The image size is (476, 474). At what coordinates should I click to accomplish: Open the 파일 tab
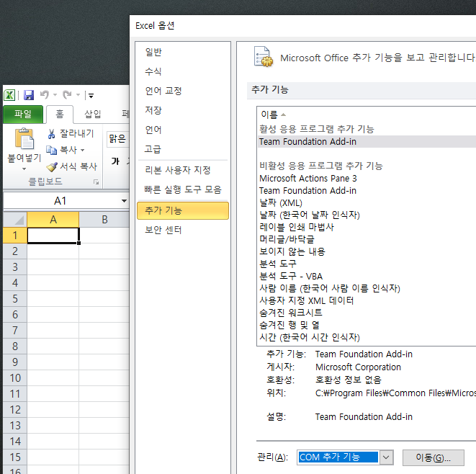click(23, 114)
